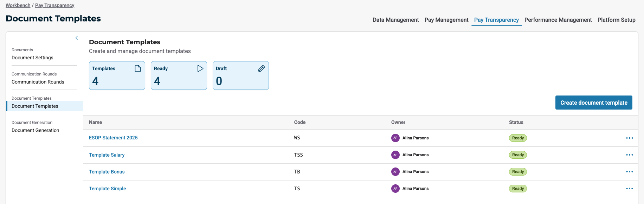
Task: Go to Platform Setup tab
Action: click(x=616, y=20)
